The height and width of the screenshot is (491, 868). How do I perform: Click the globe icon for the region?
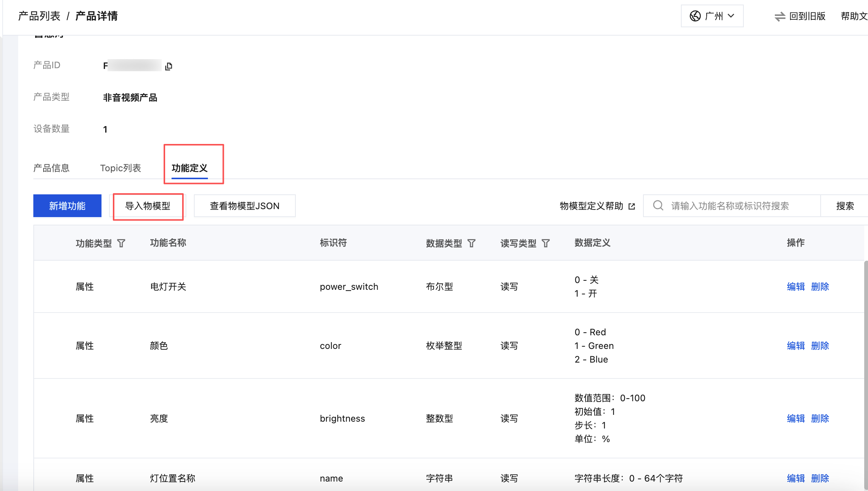click(695, 16)
